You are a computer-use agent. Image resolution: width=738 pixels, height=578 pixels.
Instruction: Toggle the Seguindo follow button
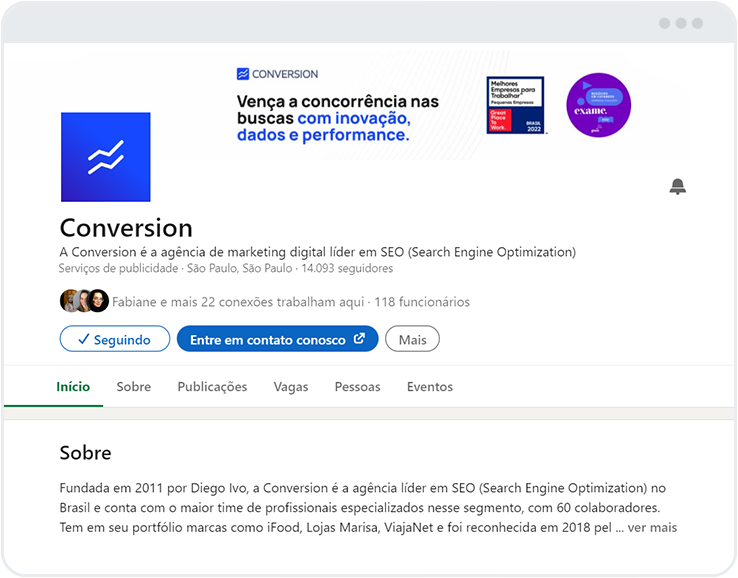point(115,339)
